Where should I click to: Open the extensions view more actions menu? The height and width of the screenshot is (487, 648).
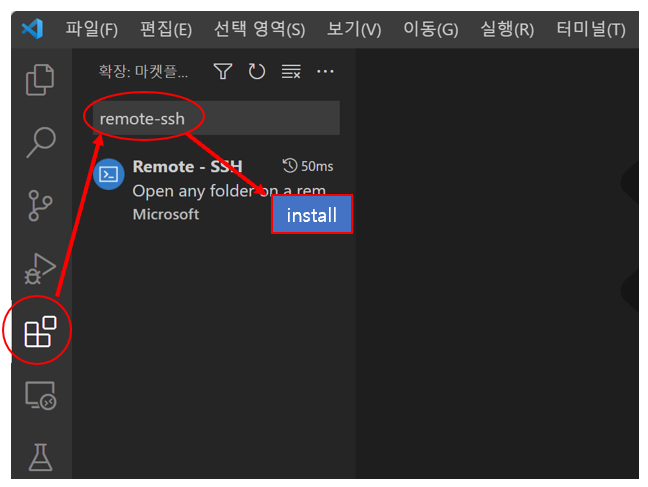[325, 72]
